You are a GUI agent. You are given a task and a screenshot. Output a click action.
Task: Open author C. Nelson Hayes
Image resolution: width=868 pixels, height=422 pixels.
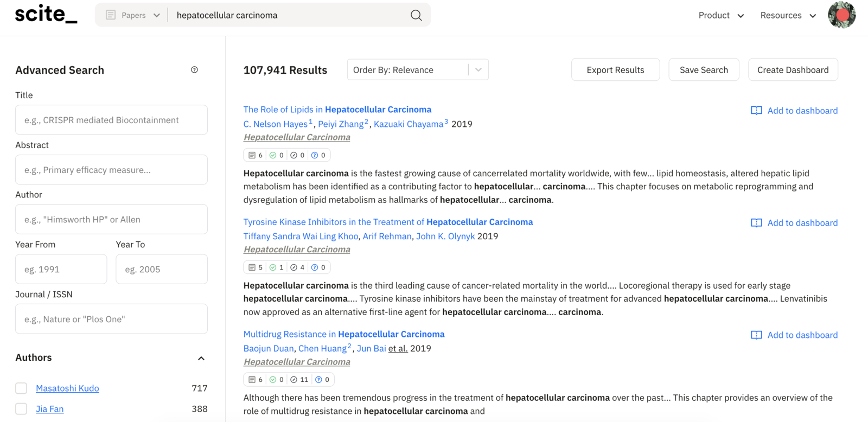[x=276, y=124]
